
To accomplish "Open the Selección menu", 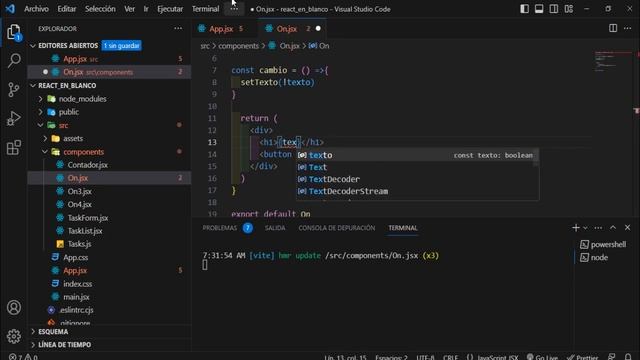I will 100,9.
